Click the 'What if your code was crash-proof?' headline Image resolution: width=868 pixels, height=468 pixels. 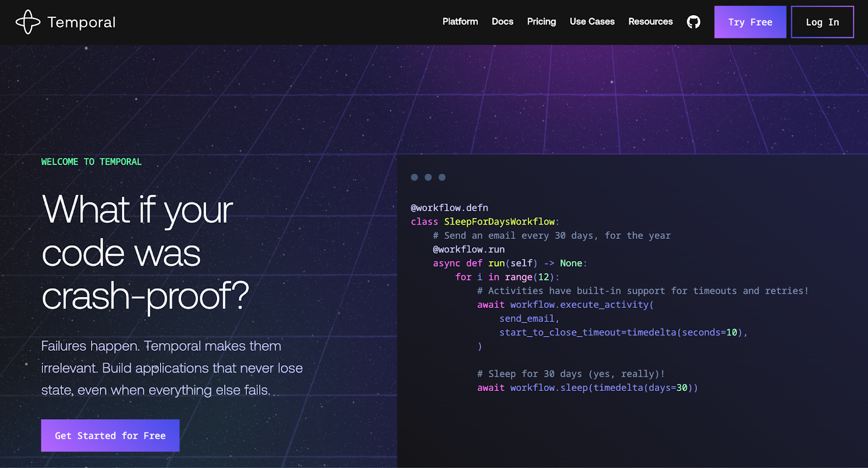145,252
